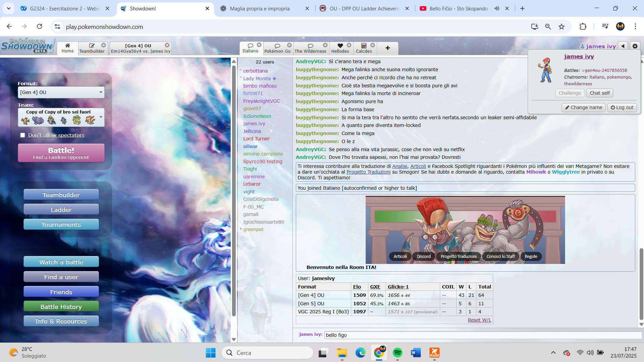The height and width of the screenshot is (362, 644).
Task: Switch to The Wilderness room tab
Action: point(310,48)
